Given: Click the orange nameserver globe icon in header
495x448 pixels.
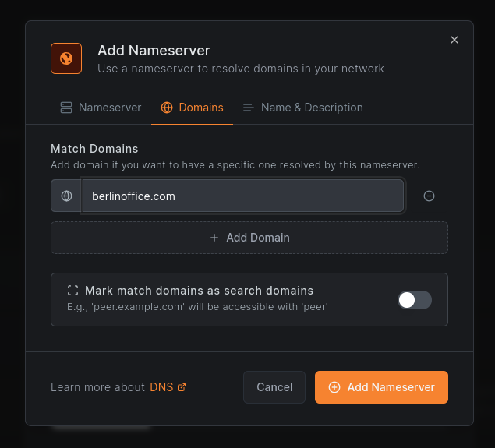Looking at the screenshot, I should pyautogui.click(x=66, y=58).
